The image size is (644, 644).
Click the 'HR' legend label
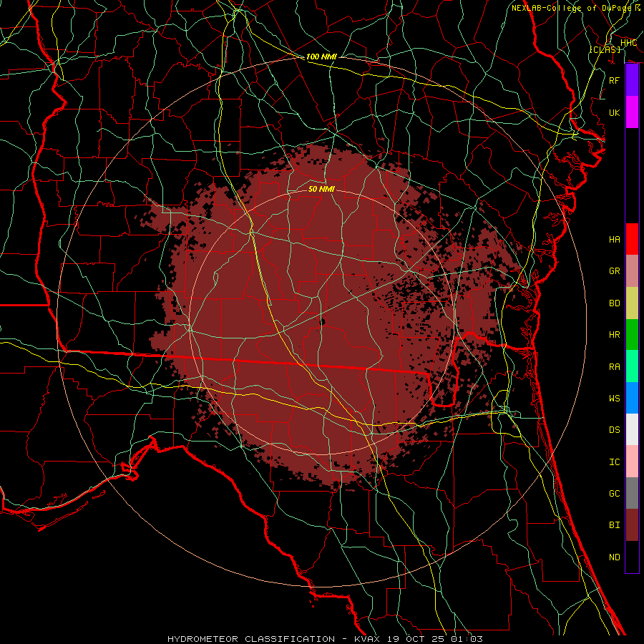click(x=615, y=335)
